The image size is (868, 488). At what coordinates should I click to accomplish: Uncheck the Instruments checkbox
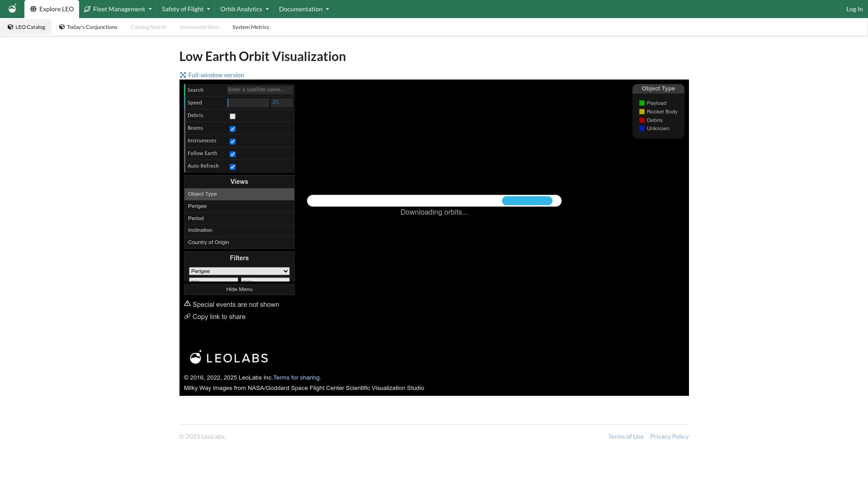click(232, 141)
